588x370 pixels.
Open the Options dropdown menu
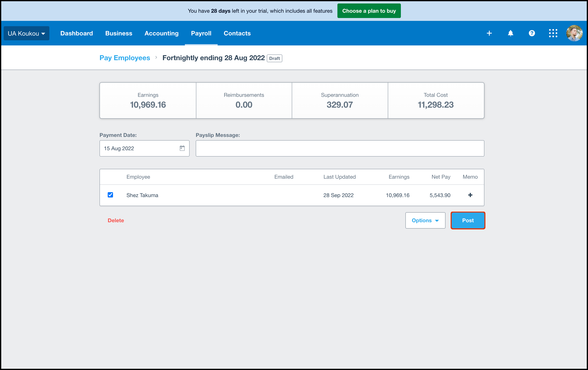(425, 220)
